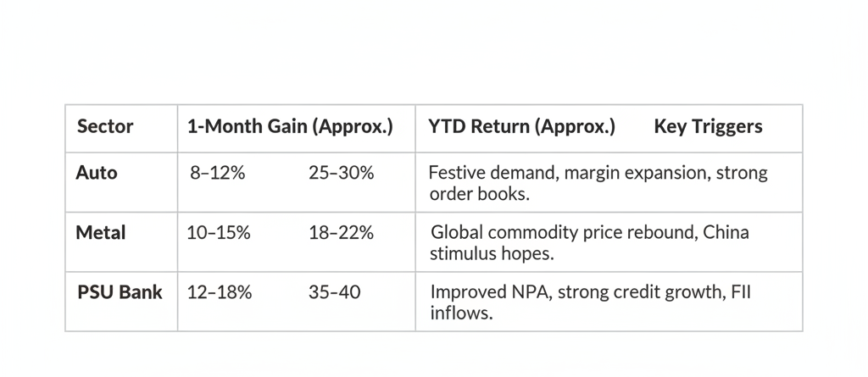Screen dimensions: 868x377
Task: Click the 8–12% gain value
Action: click(217, 174)
